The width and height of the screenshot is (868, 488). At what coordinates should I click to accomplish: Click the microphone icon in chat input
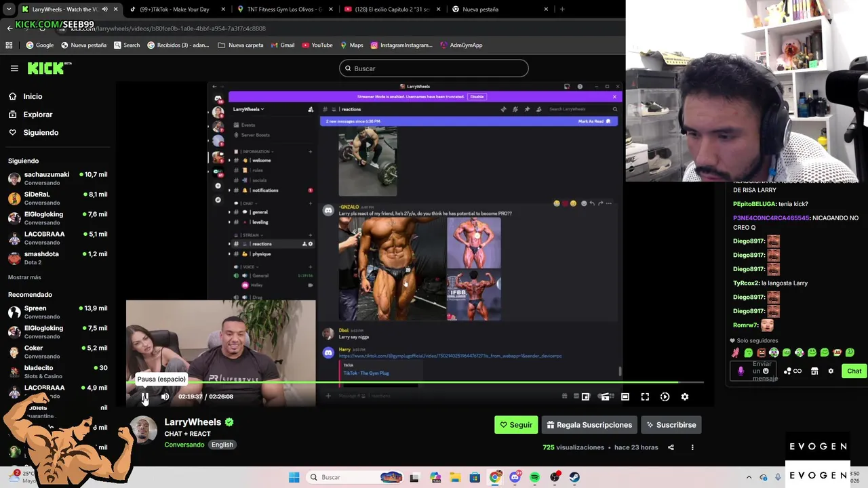point(741,371)
